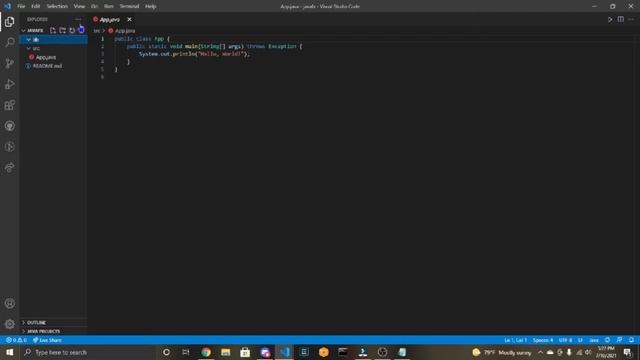Select the App.java editor tab
Viewport: 640px width, 360px height.
click(109, 19)
